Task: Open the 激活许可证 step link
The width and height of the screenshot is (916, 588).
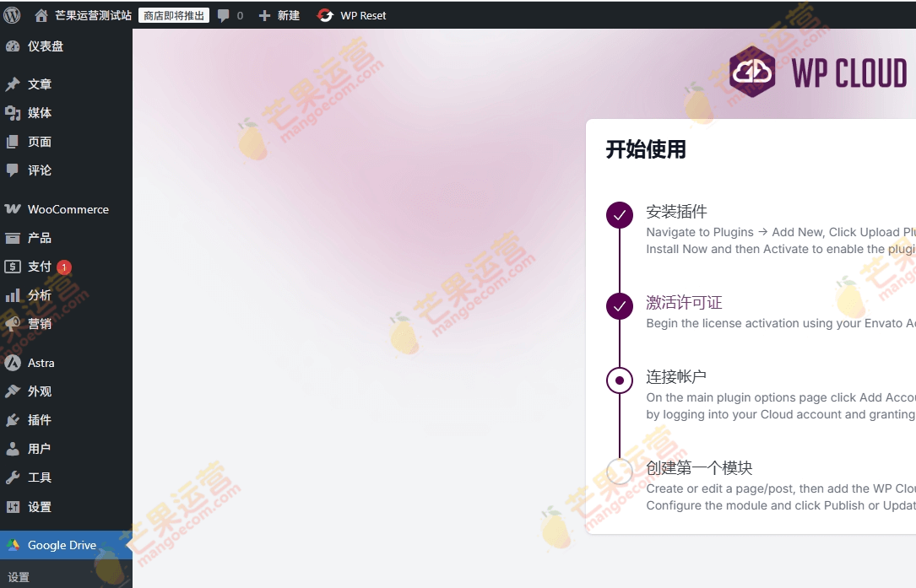Action: tap(684, 303)
